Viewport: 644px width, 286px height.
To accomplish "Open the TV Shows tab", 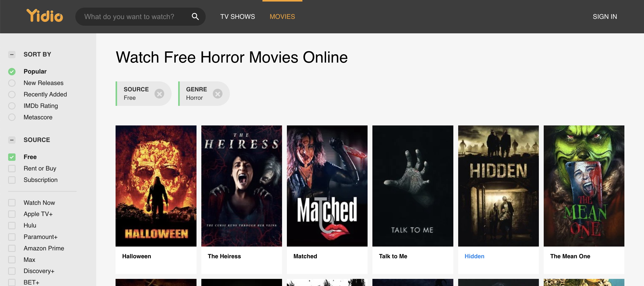I will click(x=237, y=17).
